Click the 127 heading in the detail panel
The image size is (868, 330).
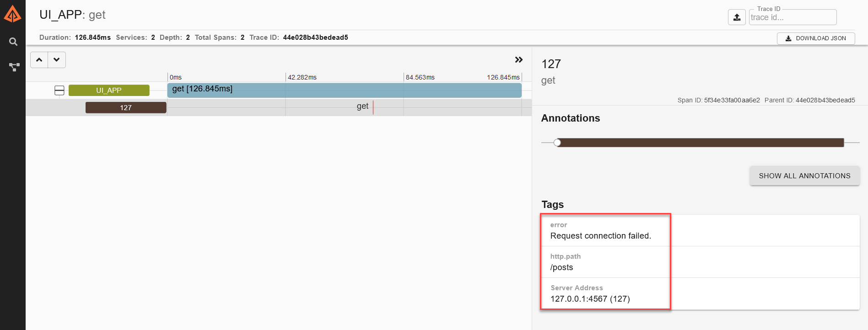(x=551, y=64)
